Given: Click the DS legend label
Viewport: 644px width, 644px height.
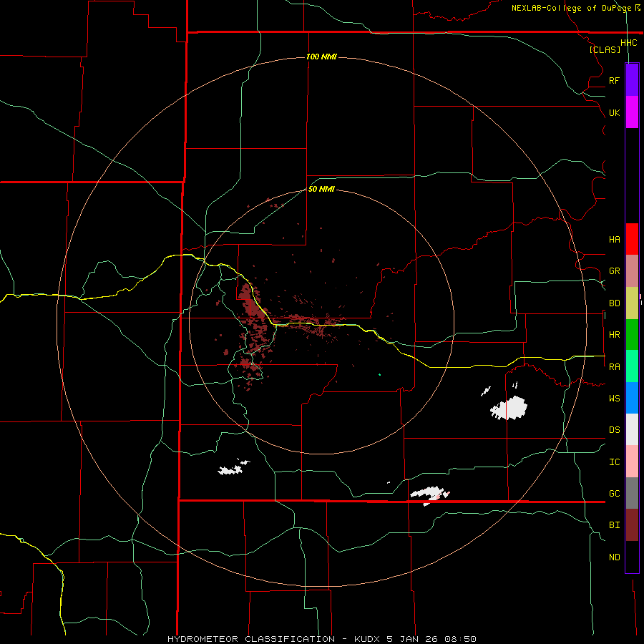Looking at the screenshot, I should coord(614,430).
